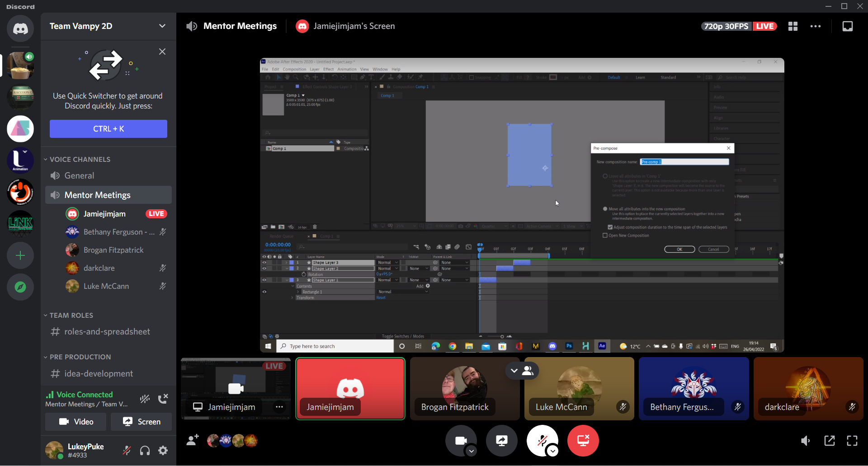
Task: Join the General voice channel
Action: click(x=108, y=176)
